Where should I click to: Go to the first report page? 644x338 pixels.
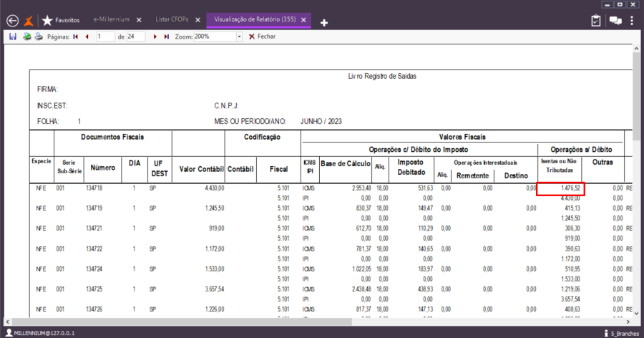pyautogui.click(x=75, y=37)
